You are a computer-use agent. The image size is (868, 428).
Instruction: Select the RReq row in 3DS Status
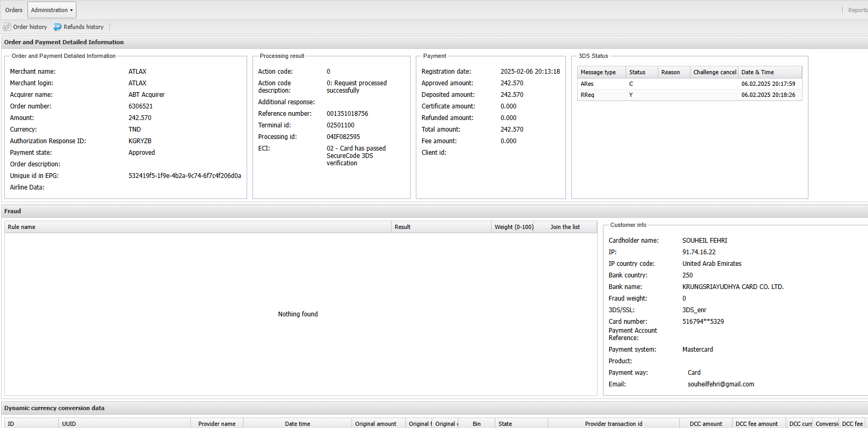[689, 95]
